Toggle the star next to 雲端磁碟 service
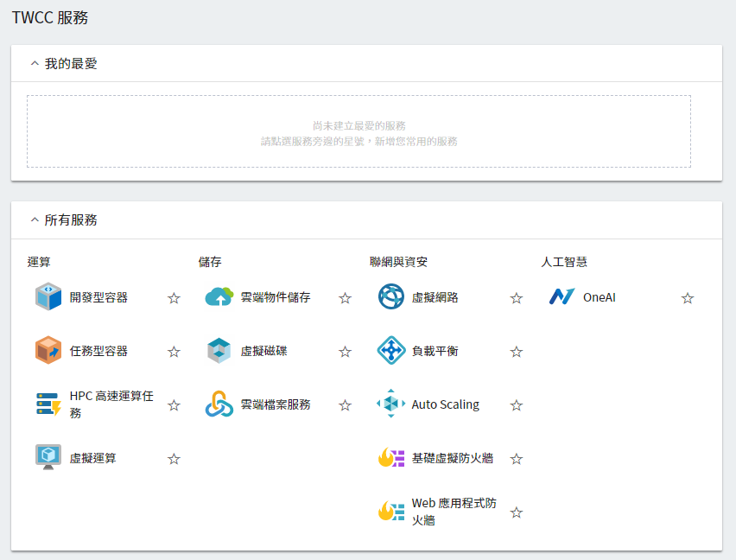 point(345,351)
